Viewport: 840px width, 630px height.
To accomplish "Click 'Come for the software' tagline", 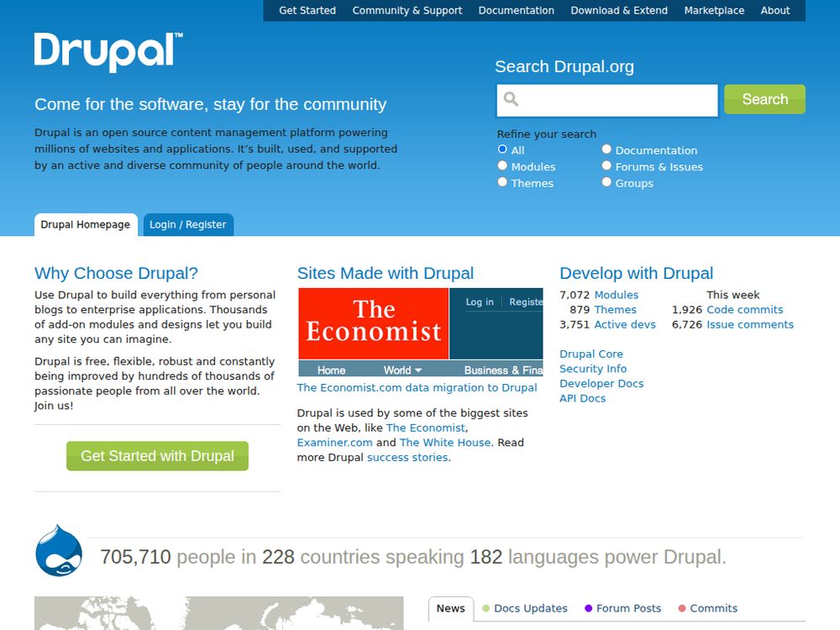I will point(211,104).
